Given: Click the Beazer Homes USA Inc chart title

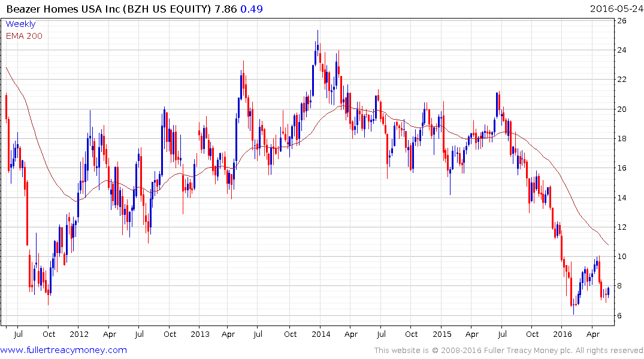Looking at the screenshot, I should (108, 9).
